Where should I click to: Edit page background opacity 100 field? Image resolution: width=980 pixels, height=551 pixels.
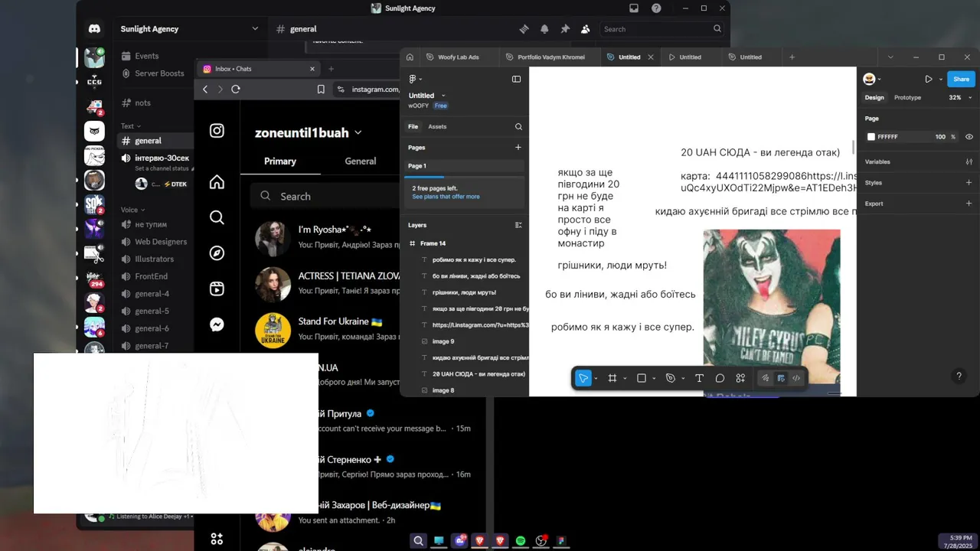[940, 137]
